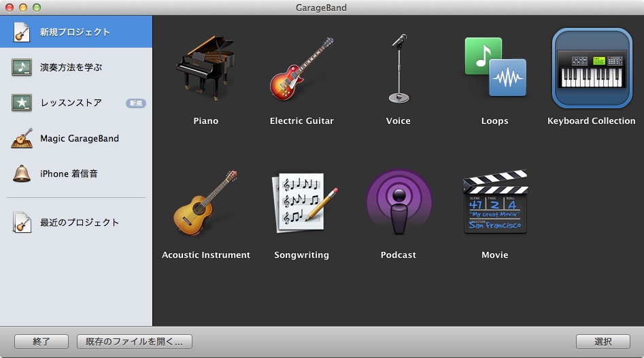Click the Electric Guitar label text
644x358 pixels.
302,121
